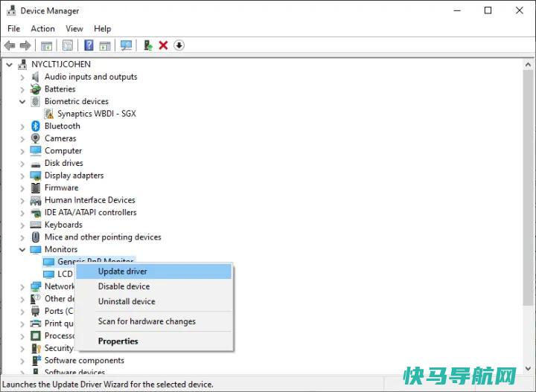Click the Security devices icon
Screen dimensions: 536x392
(36, 348)
